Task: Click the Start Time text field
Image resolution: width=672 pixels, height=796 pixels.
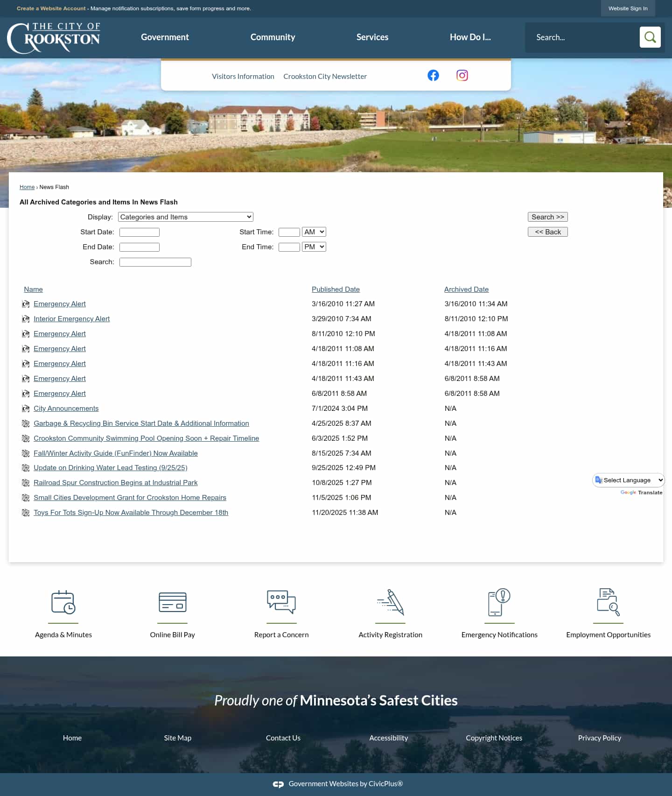Action: 289,232
